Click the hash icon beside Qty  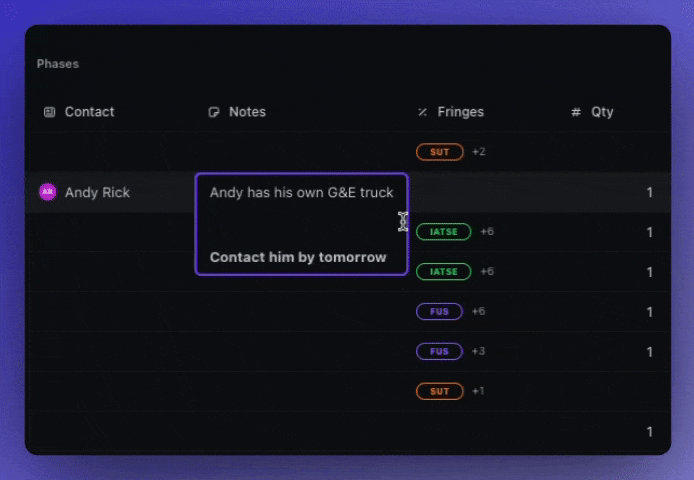576,112
